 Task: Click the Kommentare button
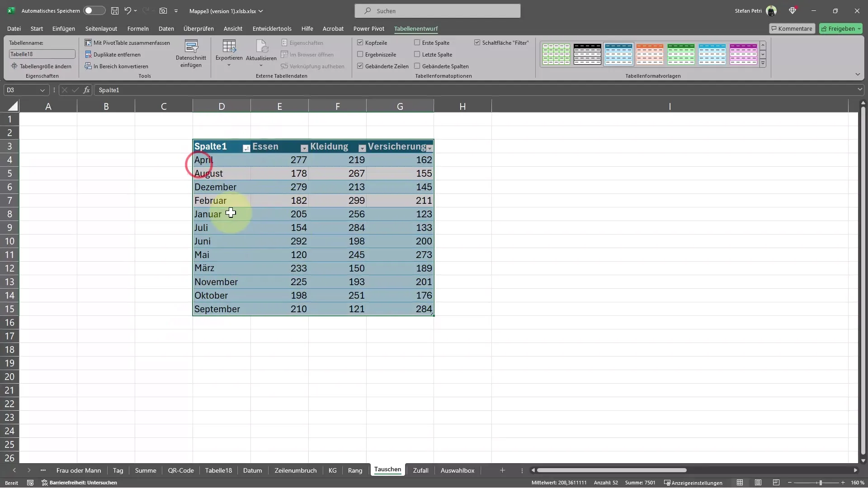(792, 28)
